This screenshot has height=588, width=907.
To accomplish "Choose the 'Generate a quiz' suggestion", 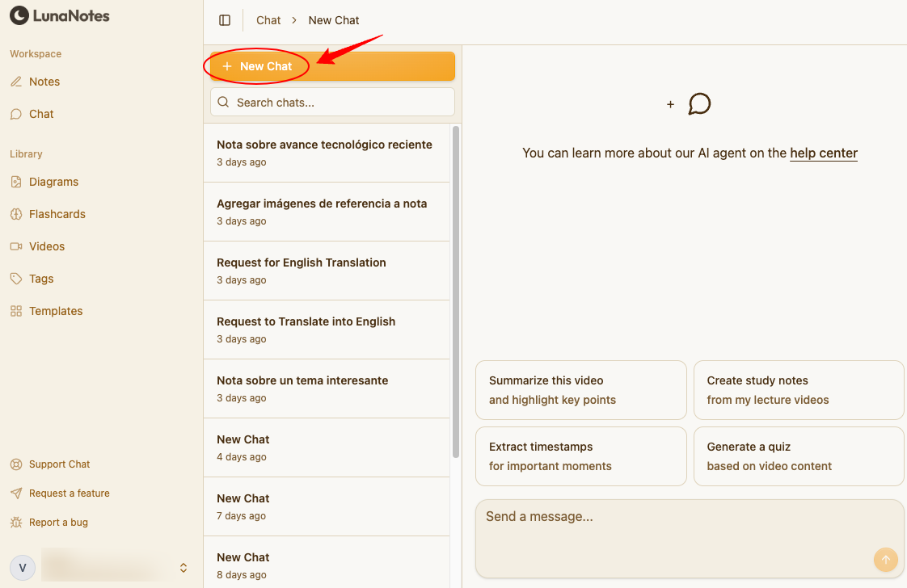I will pyautogui.click(x=798, y=456).
